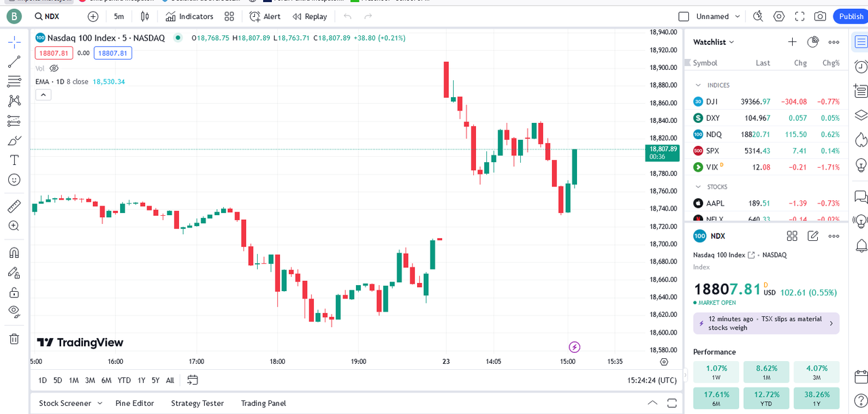Image resolution: width=868 pixels, height=414 pixels.
Task: Collapse the INDICES watchlist section
Action: click(698, 86)
